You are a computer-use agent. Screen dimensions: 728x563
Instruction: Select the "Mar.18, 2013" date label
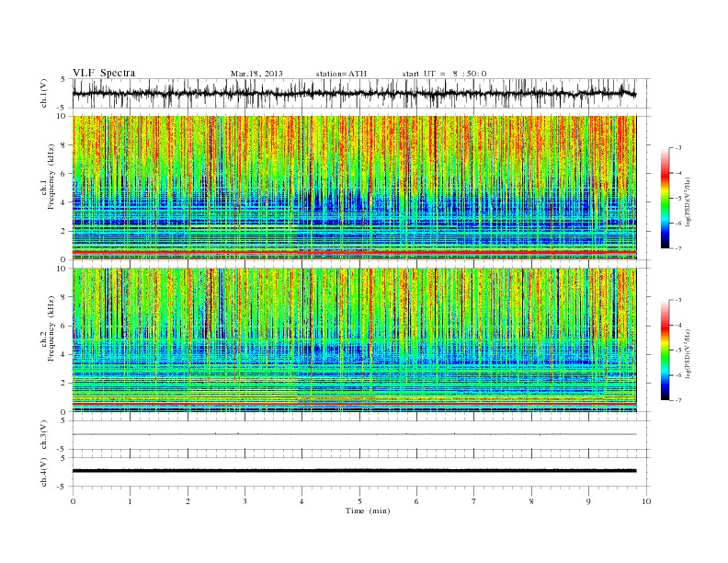click(x=256, y=74)
